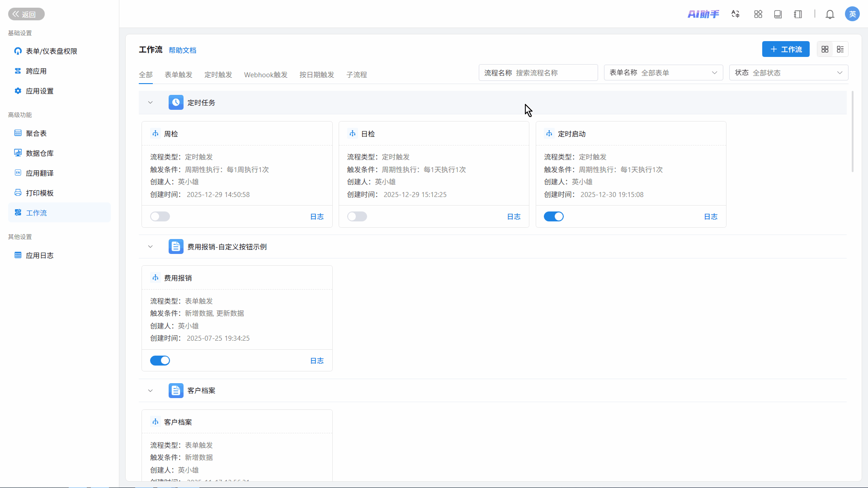Click the add 工作流 button
This screenshot has width=868, height=488.
[786, 49]
